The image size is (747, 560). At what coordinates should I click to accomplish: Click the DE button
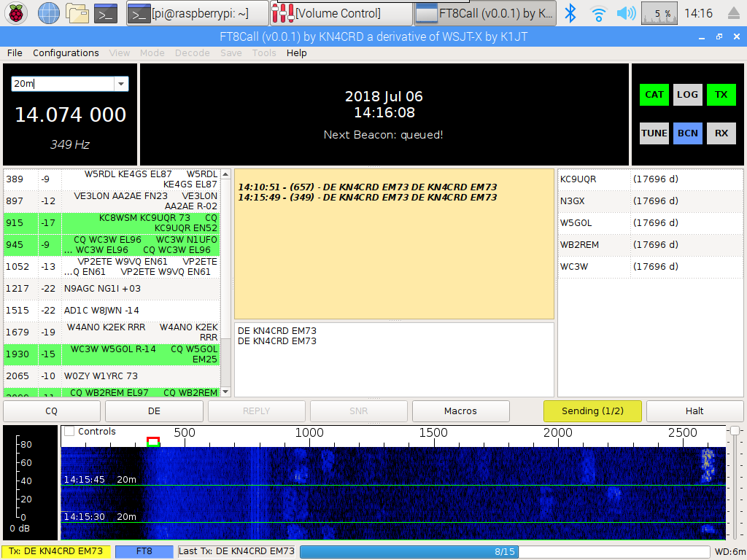point(154,411)
